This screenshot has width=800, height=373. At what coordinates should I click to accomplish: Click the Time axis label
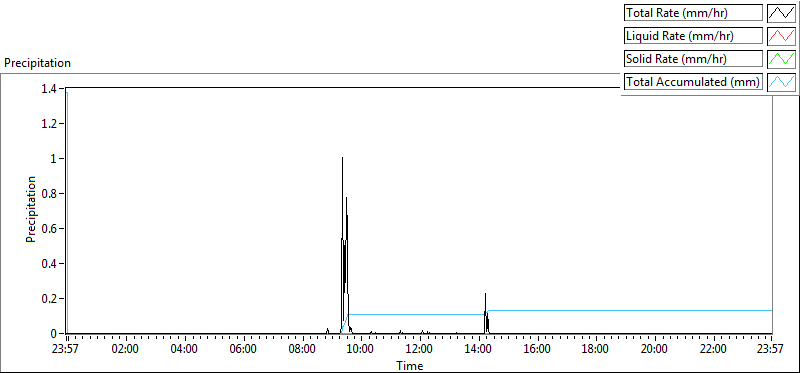pos(410,366)
